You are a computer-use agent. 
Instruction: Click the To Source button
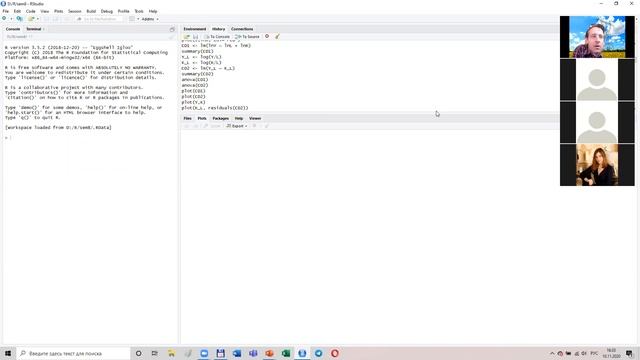pyautogui.click(x=247, y=37)
